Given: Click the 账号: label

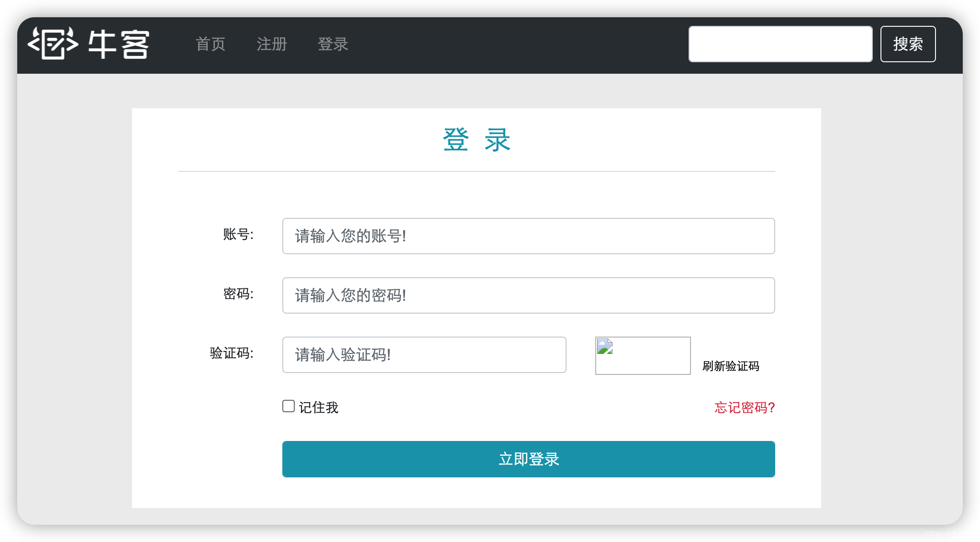Looking at the screenshot, I should (x=238, y=235).
